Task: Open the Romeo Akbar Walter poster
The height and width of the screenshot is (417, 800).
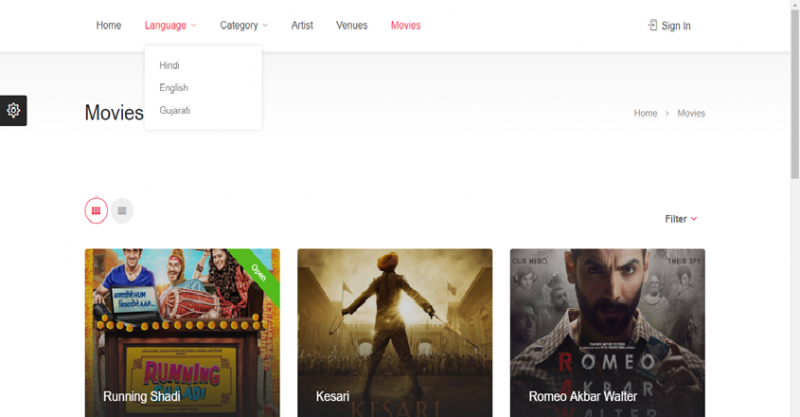Action: pos(608,333)
